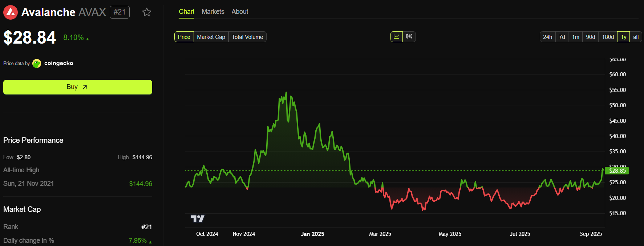Click the current price label $28.85

point(617,171)
